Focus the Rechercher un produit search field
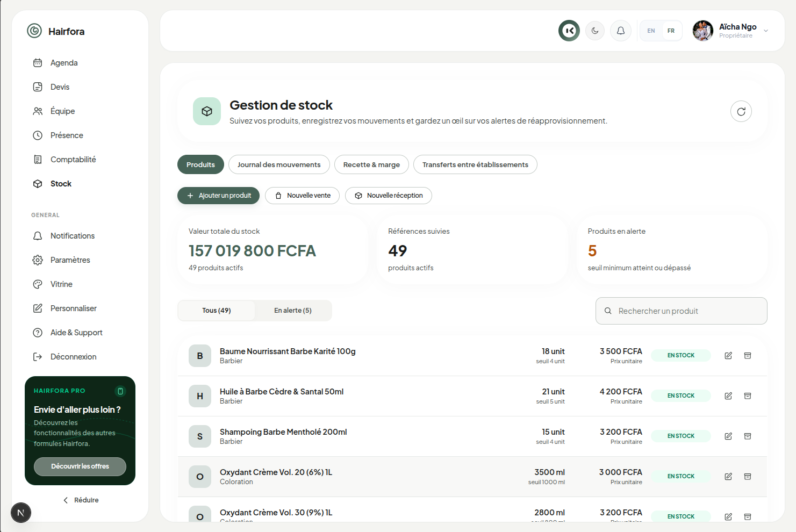 (681, 311)
